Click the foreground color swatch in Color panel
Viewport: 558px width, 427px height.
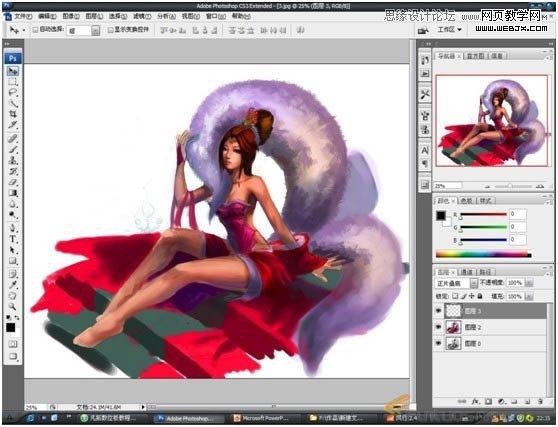441,215
